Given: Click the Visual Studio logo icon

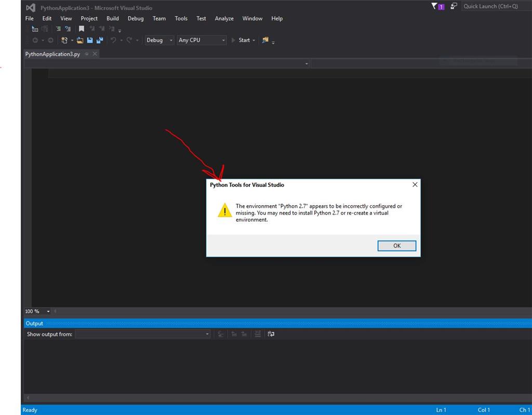Looking at the screenshot, I should click(x=31, y=7).
